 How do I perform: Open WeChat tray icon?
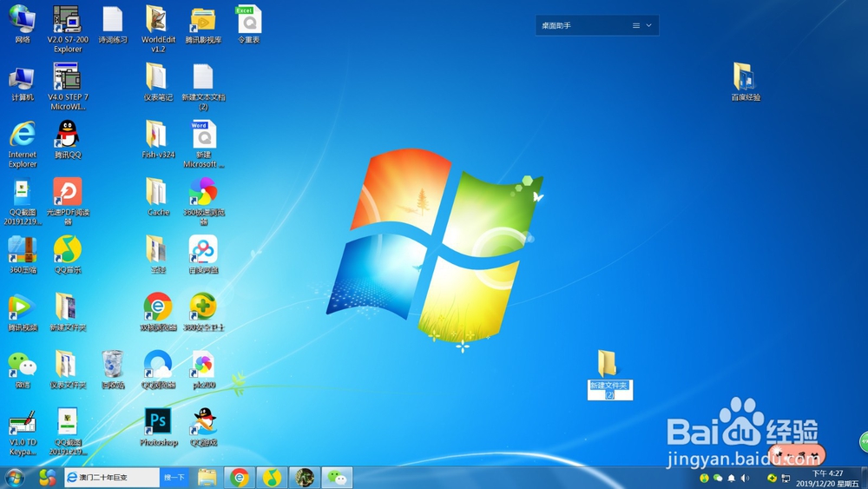(718, 478)
